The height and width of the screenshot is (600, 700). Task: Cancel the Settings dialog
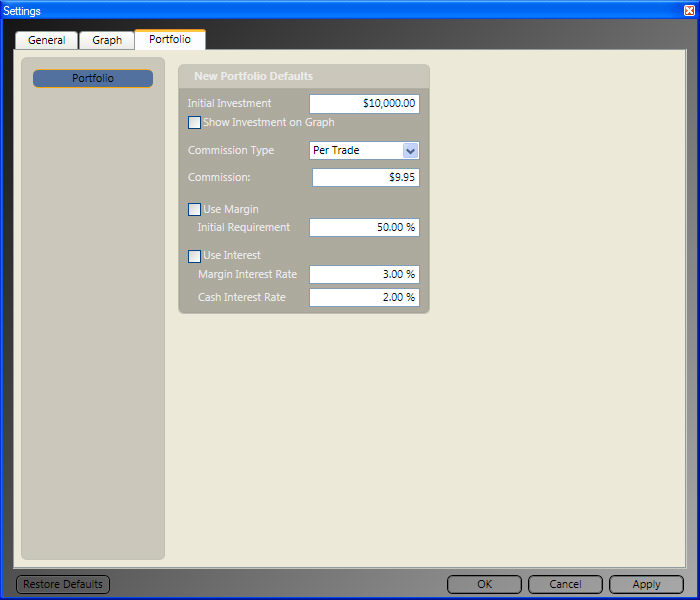pyautogui.click(x=565, y=584)
